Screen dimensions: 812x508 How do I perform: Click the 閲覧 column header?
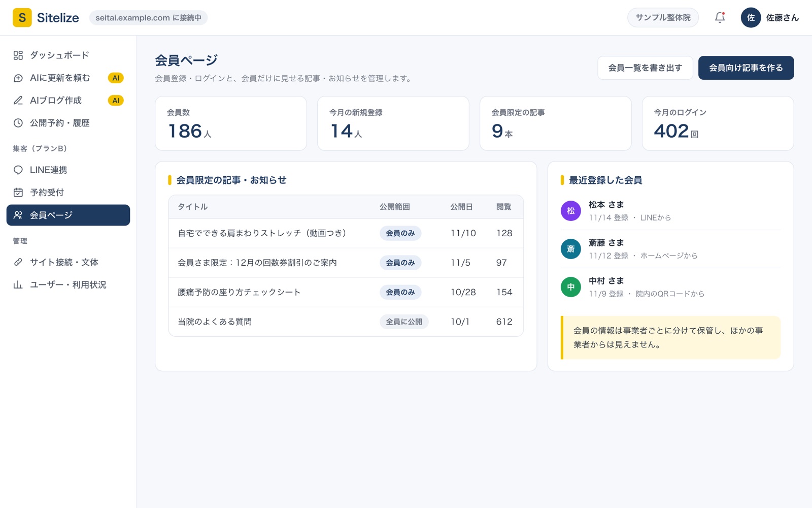point(504,207)
